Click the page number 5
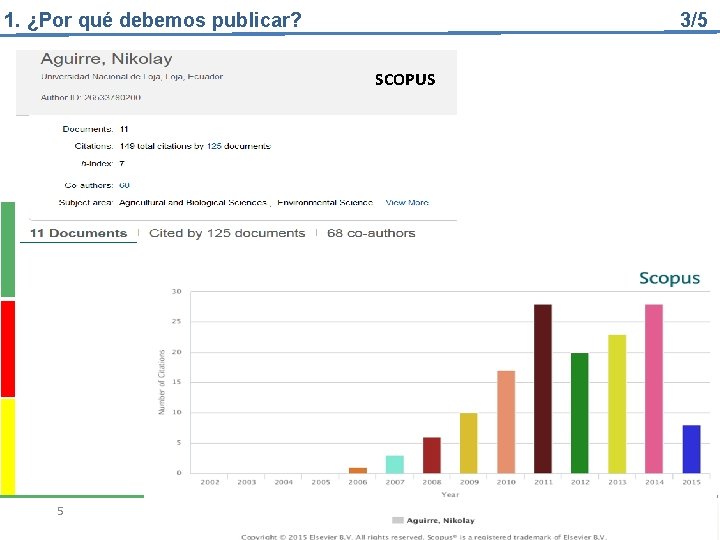720x540 pixels. tap(60, 511)
